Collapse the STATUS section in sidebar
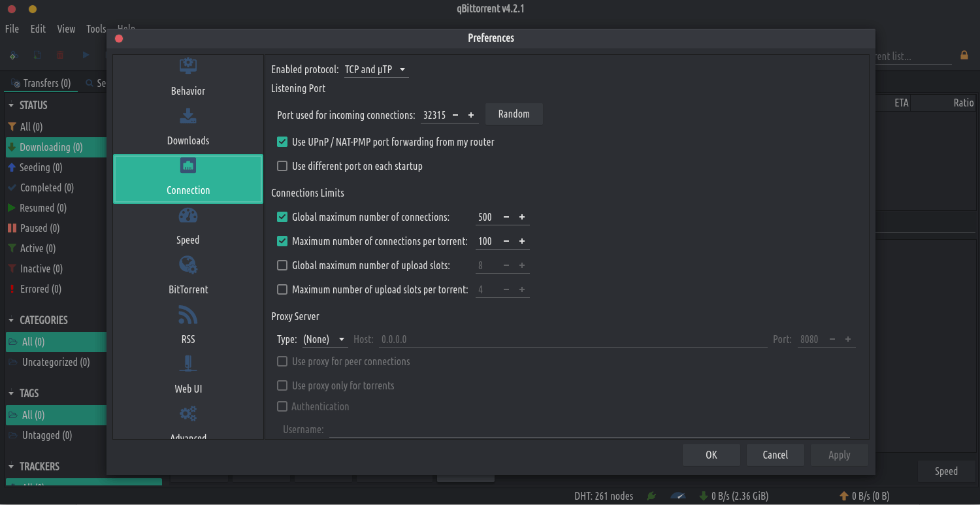Screen dimensions: 980x505 tap(11, 105)
